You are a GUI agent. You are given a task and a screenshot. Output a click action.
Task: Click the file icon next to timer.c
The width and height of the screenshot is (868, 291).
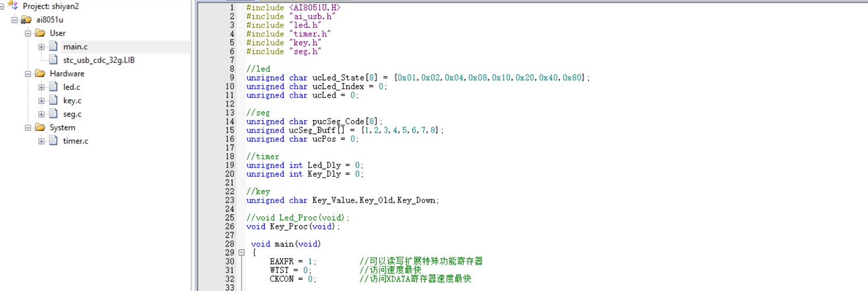coord(53,141)
